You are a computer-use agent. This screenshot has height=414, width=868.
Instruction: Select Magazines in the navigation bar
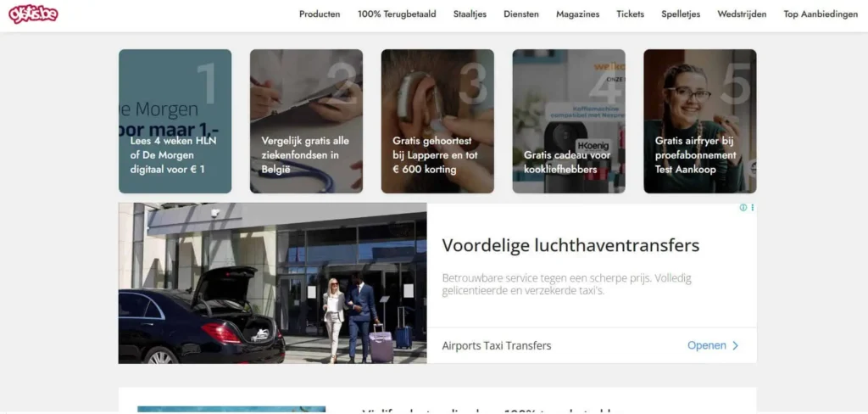point(577,14)
